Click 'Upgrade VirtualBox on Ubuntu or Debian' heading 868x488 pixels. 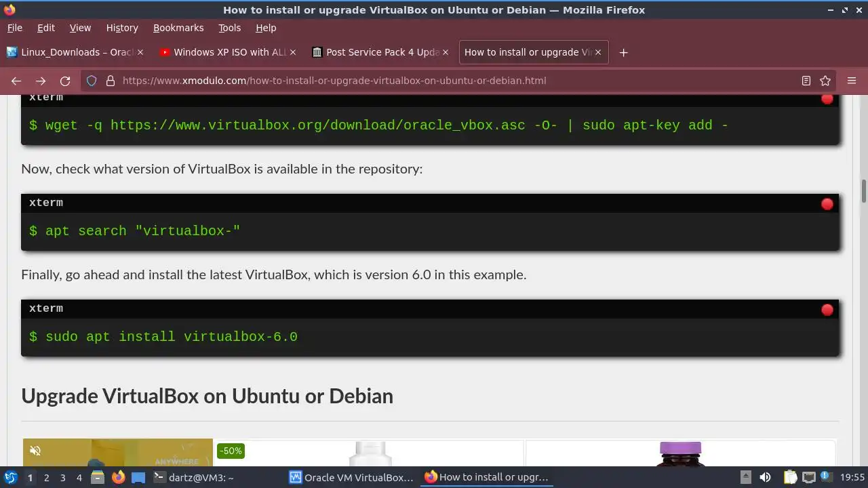[x=207, y=396]
